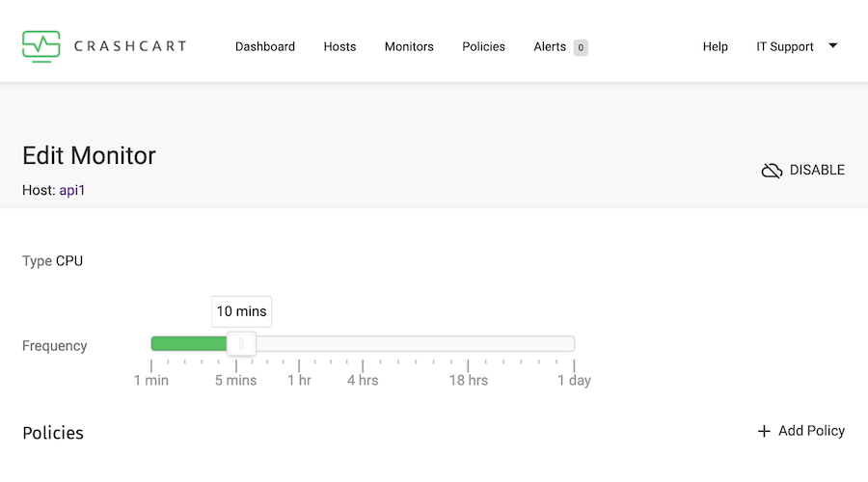The image size is (868, 482).
Task: Open the Help link
Action: point(716,46)
